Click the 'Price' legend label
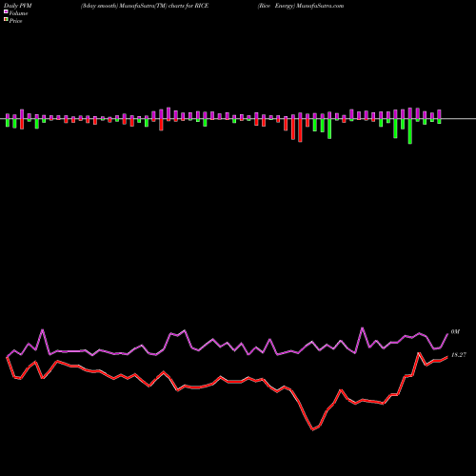Screen dimensions: 476x476 click(x=15, y=21)
